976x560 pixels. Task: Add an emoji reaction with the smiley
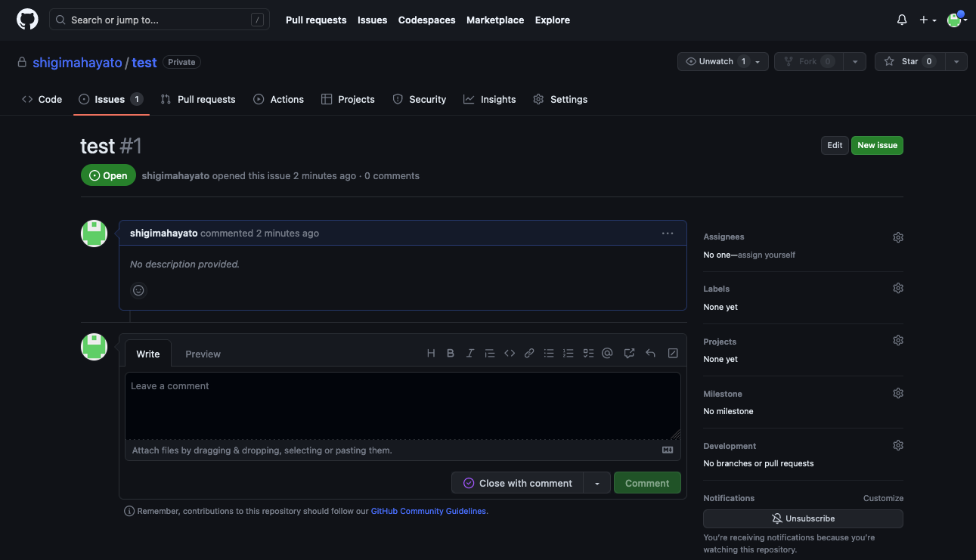(138, 290)
